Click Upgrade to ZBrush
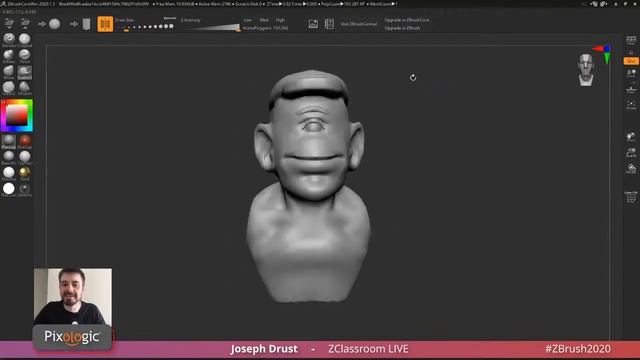This screenshot has height=360, width=640. 402,28
